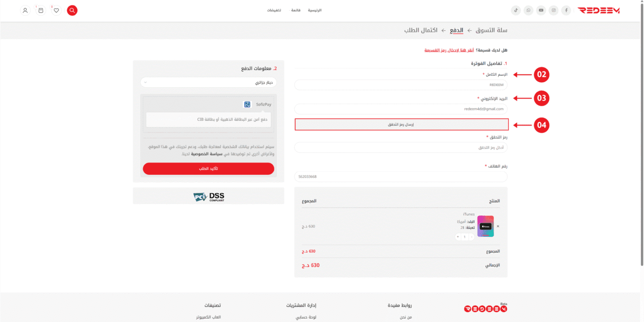Click the تصنيفات footer heading

click(x=213, y=305)
